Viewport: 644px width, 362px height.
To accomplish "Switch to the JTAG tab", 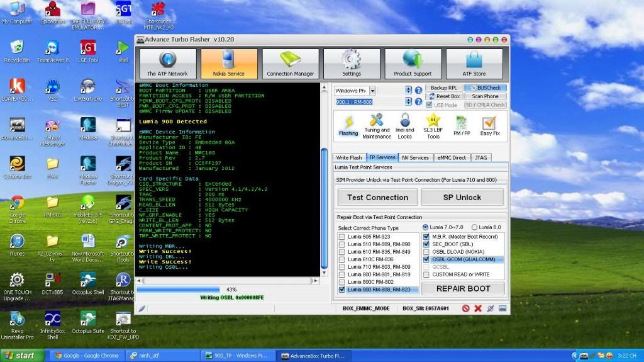I will point(481,157).
